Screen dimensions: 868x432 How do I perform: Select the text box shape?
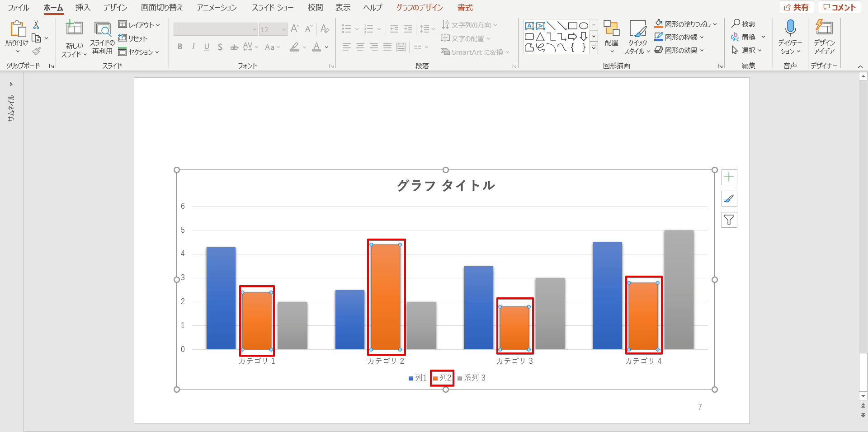[x=529, y=26]
